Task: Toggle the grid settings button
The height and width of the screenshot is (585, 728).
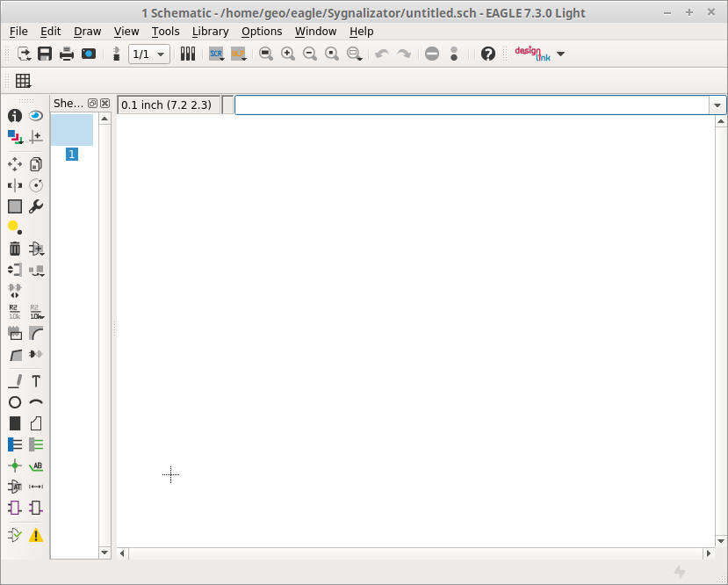Action: click(23, 81)
